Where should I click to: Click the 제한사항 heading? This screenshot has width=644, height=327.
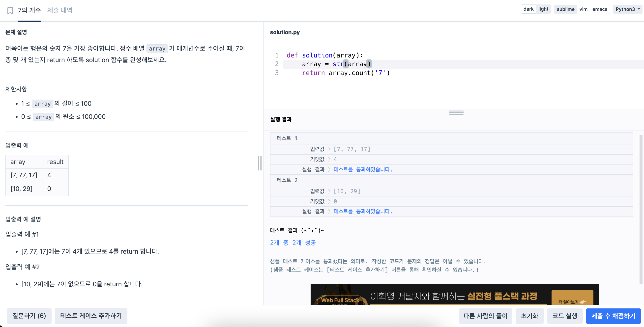[x=16, y=89]
